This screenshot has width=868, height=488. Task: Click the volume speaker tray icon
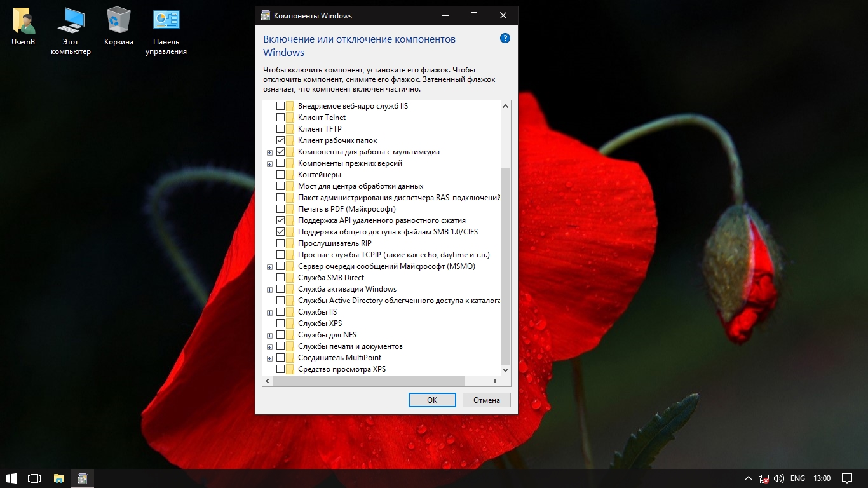(x=779, y=478)
